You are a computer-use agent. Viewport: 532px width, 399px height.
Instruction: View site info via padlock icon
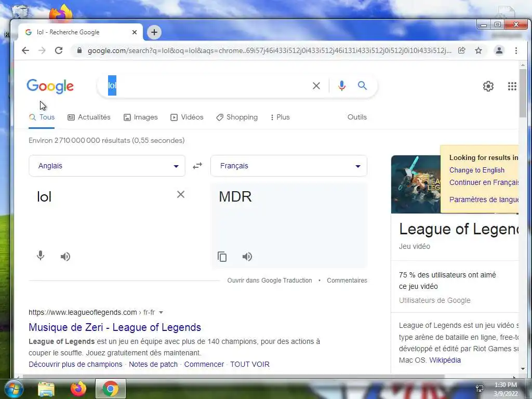point(79,50)
